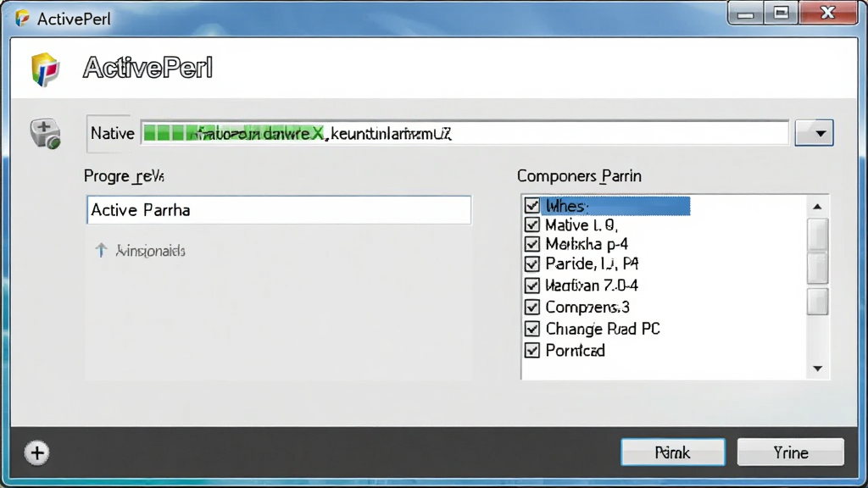The image size is (868, 488).
Task: Maximize the ActivePerl window
Action: 781,14
